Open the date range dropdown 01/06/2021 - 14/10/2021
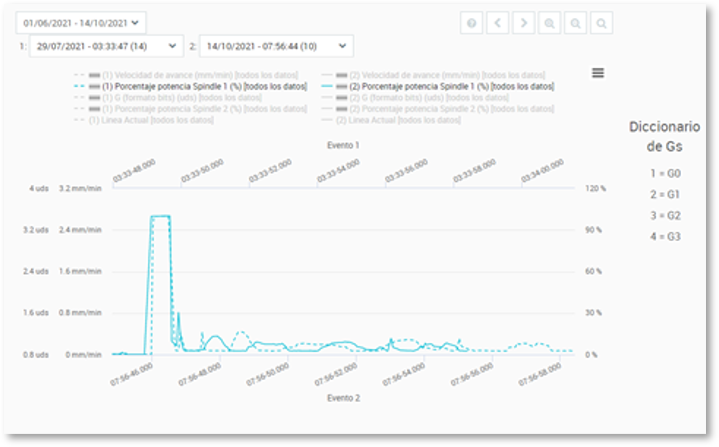The image size is (719, 447). (x=80, y=21)
